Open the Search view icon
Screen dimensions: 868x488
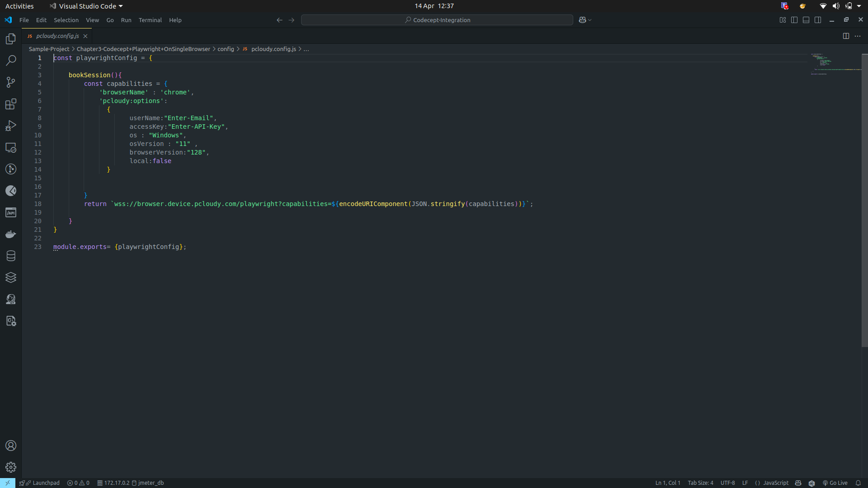point(11,61)
